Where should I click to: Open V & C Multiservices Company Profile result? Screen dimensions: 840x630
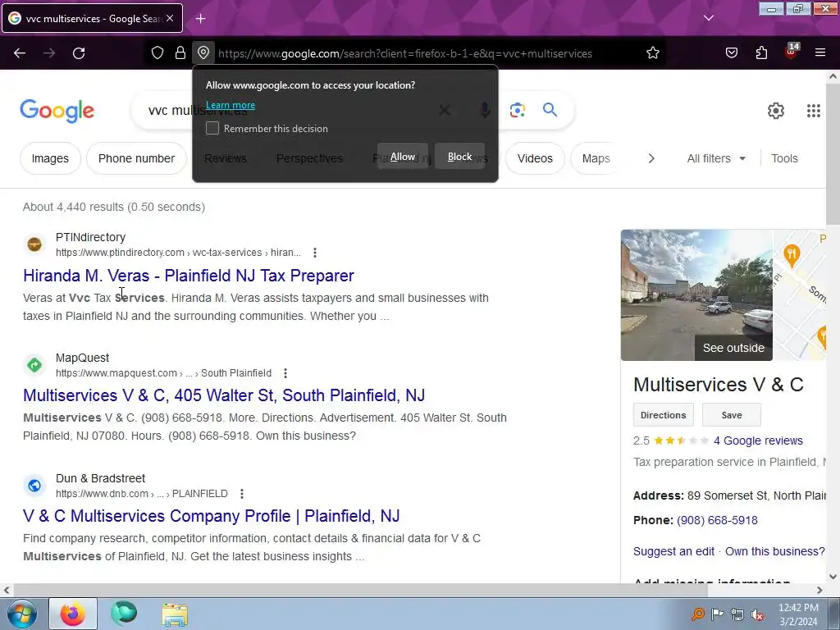[212, 516]
